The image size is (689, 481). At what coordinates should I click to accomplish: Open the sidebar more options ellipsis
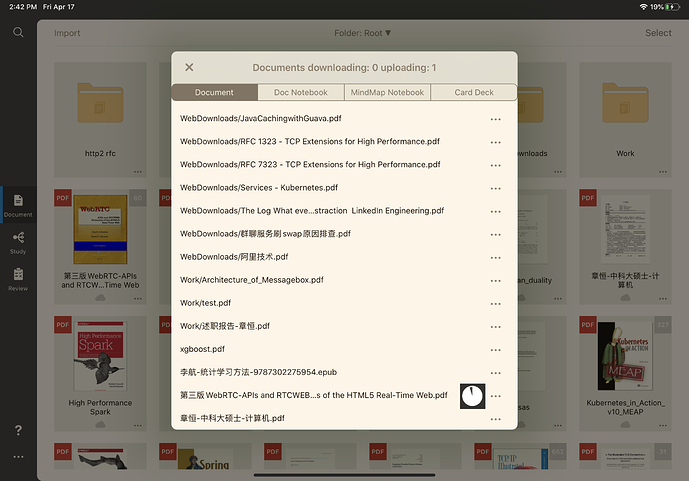18,457
